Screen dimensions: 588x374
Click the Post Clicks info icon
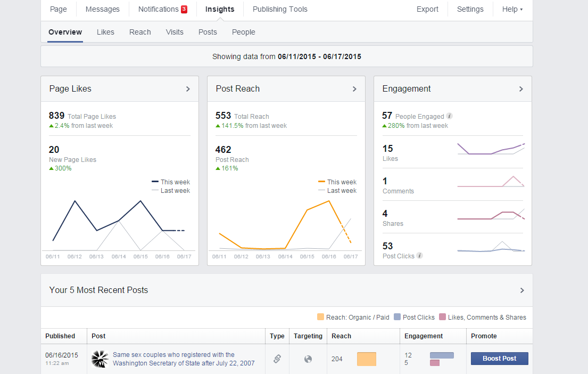[x=420, y=256]
